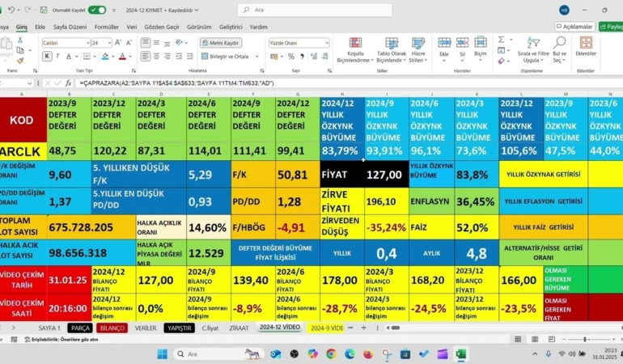Click the Ara search box in title bar
The image size is (623, 364).
316,10
